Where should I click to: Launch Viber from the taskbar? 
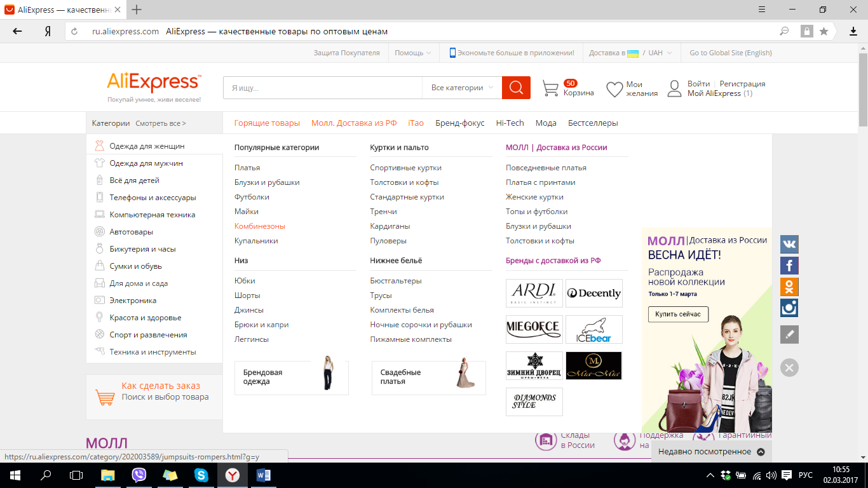139,475
